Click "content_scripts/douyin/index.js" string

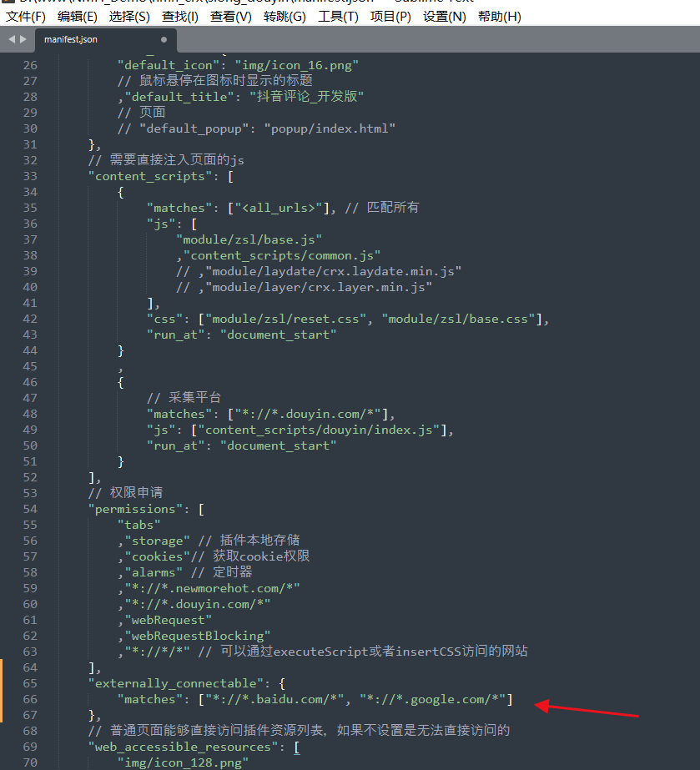pos(319,430)
